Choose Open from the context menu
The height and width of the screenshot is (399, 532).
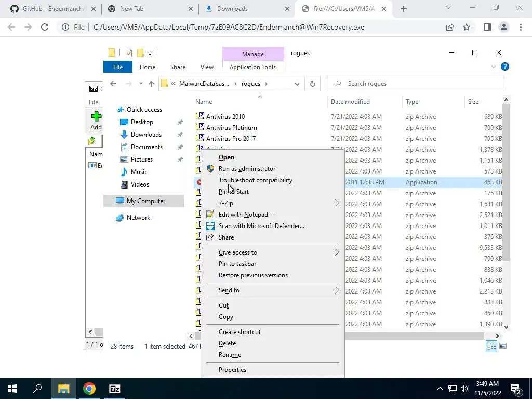[226, 157]
